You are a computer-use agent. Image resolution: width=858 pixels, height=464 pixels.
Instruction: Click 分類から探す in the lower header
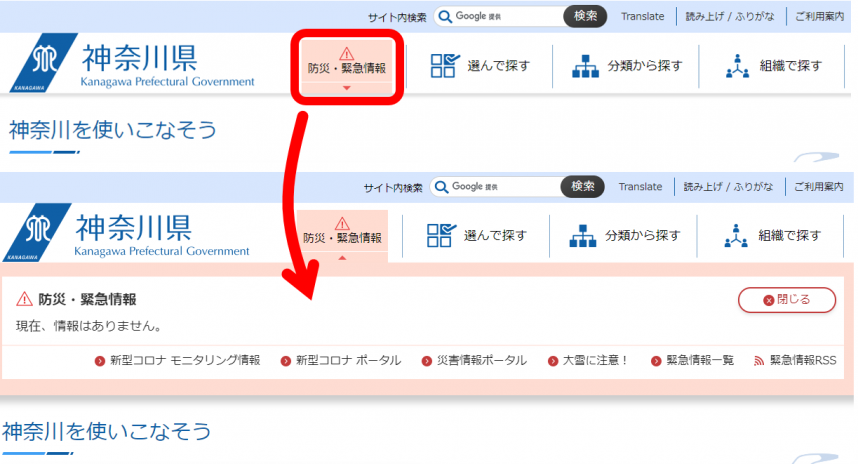624,236
